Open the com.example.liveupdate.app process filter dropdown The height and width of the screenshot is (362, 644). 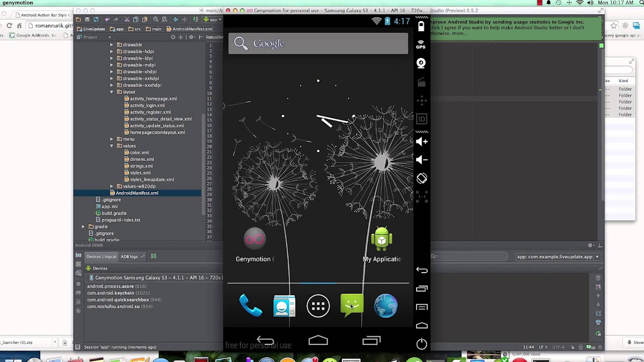558,257
